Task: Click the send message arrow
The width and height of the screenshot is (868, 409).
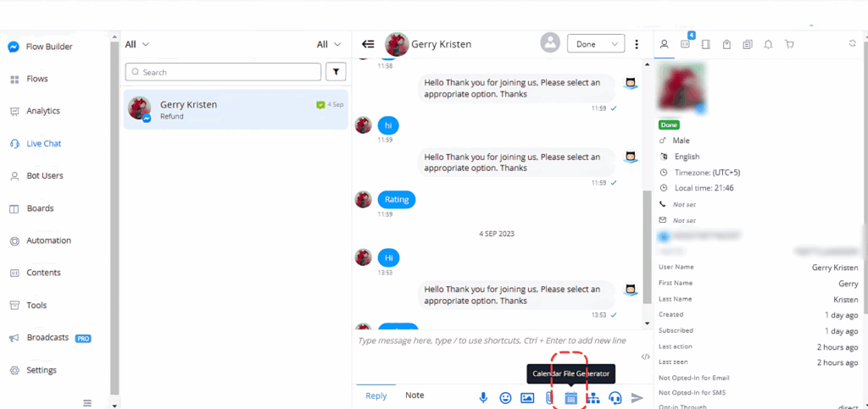Action: 637,397
